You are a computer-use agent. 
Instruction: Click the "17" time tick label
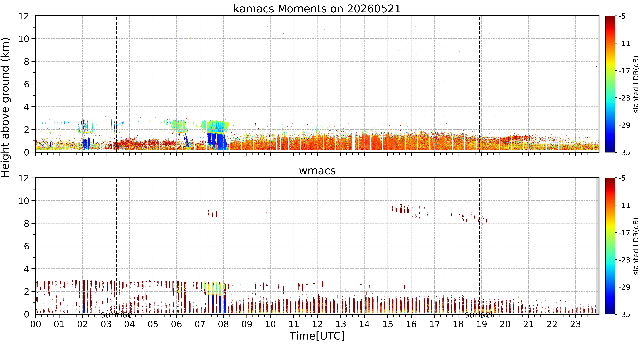pyautogui.click(x=435, y=324)
